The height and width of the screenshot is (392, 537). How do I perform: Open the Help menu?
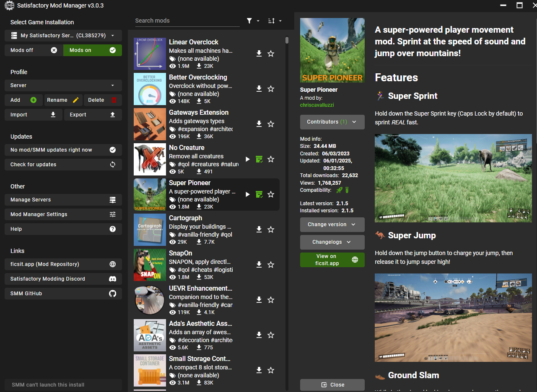pyautogui.click(x=63, y=229)
